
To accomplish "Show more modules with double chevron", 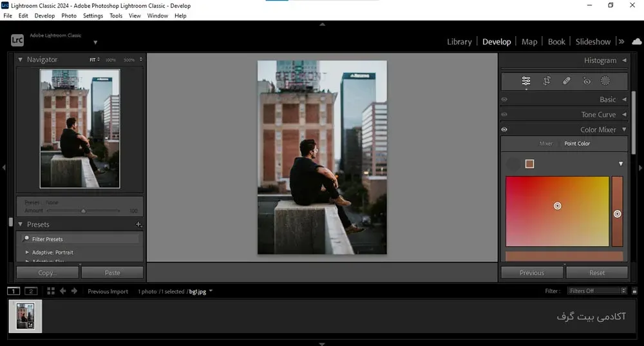I will [621, 41].
